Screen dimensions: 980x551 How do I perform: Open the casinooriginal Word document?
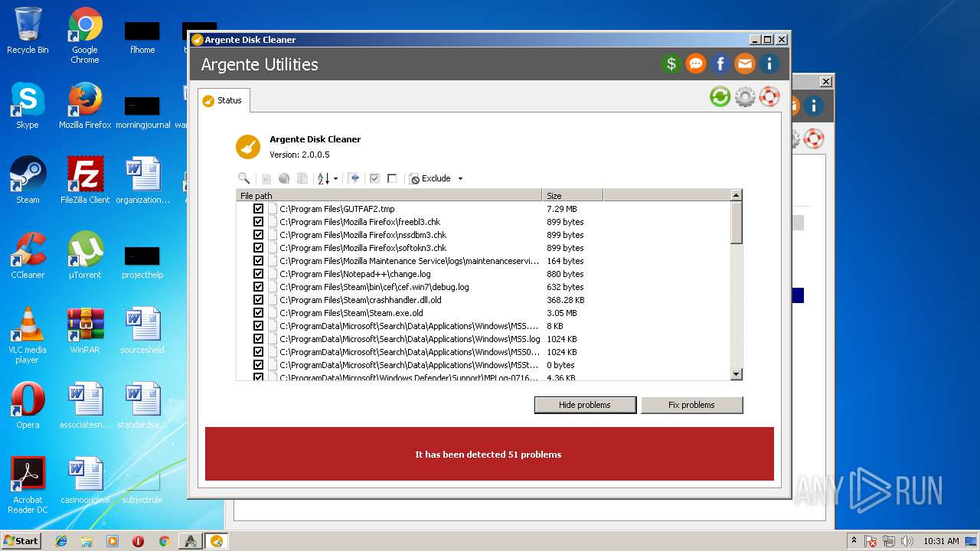(x=85, y=481)
